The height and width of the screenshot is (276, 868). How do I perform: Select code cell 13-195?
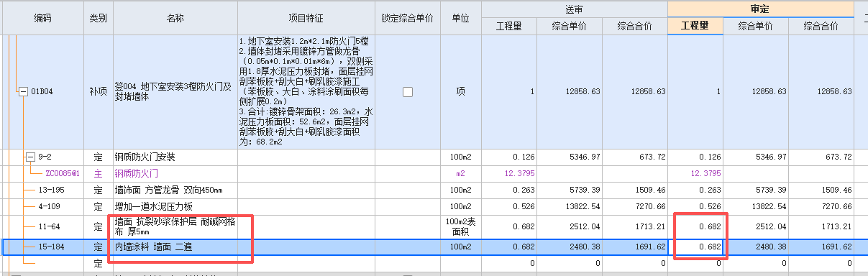click(50, 190)
